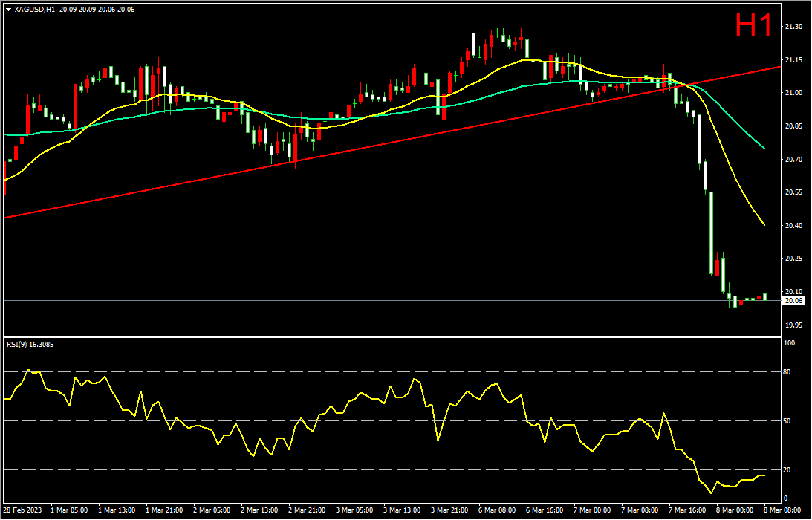Image resolution: width=812 pixels, height=520 pixels.
Task: Click the 20.85 price scale label
Action: pos(794,126)
